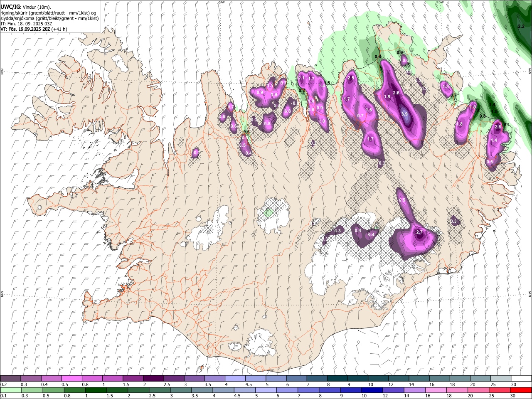Screen dimensions: 532x399
Task: Select the light pink 16 rain swatch
Action: [435, 390]
